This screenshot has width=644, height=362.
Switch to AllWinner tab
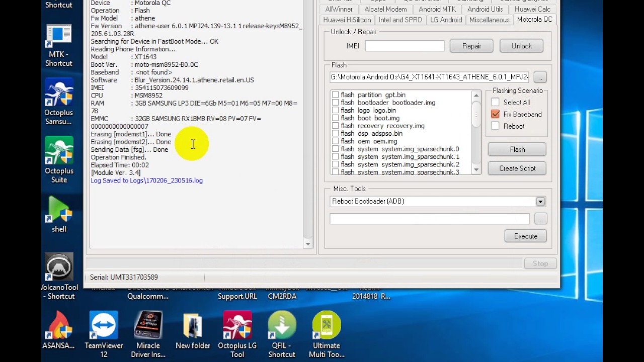coord(339,9)
